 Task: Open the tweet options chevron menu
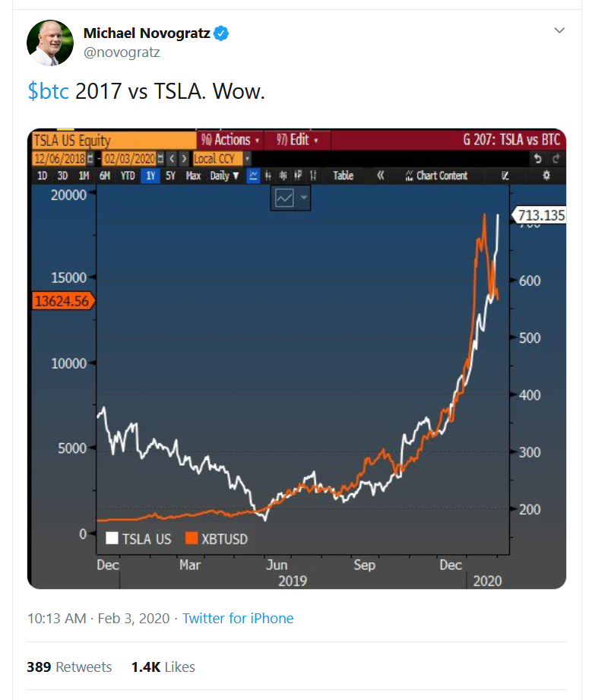(560, 31)
